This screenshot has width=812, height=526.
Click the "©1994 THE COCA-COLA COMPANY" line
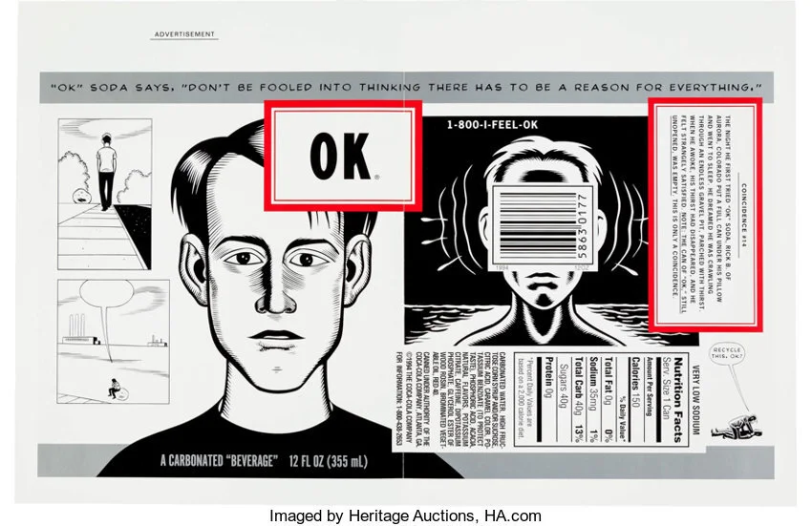(x=409, y=398)
